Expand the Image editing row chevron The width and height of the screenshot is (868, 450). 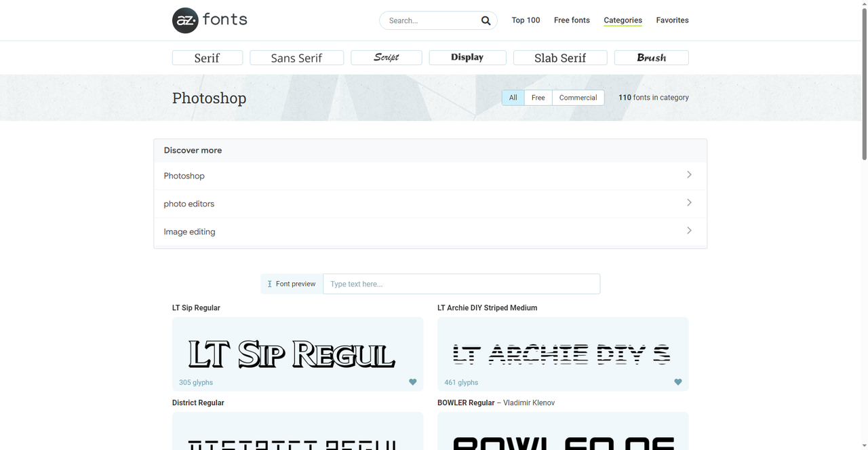pyautogui.click(x=689, y=231)
